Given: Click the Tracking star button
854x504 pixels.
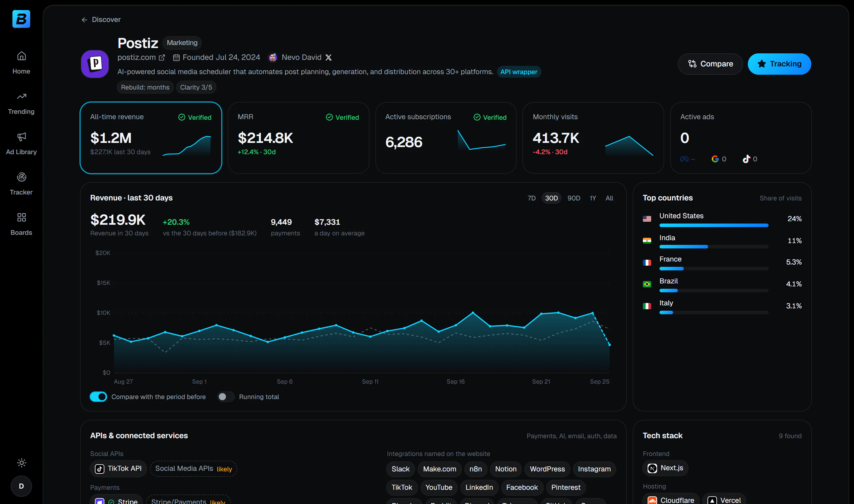Looking at the screenshot, I should pos(779,64).
